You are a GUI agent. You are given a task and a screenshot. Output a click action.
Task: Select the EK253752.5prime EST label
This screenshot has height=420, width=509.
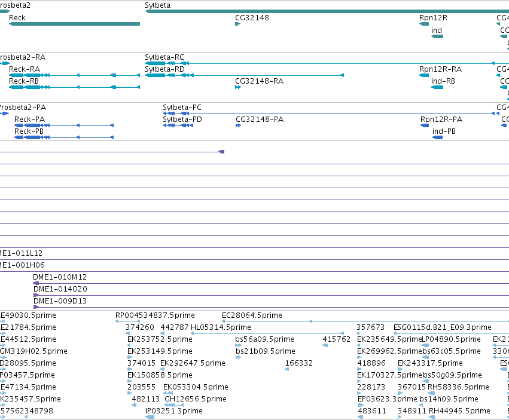160,339
